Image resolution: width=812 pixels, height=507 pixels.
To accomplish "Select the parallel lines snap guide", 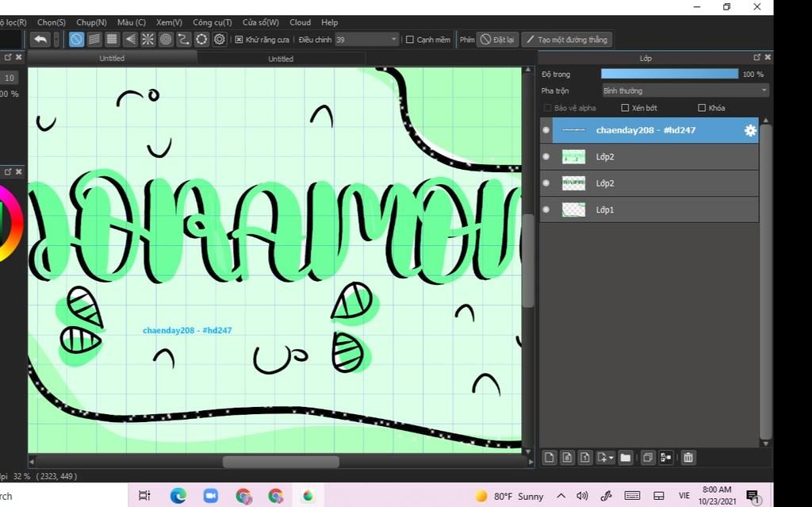I will (94, 40).
